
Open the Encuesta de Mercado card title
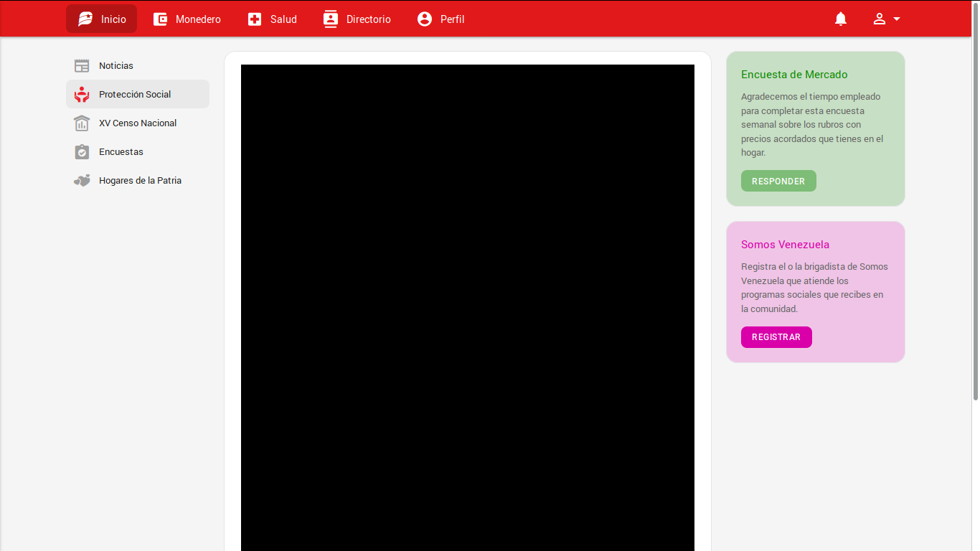(794, 75)
